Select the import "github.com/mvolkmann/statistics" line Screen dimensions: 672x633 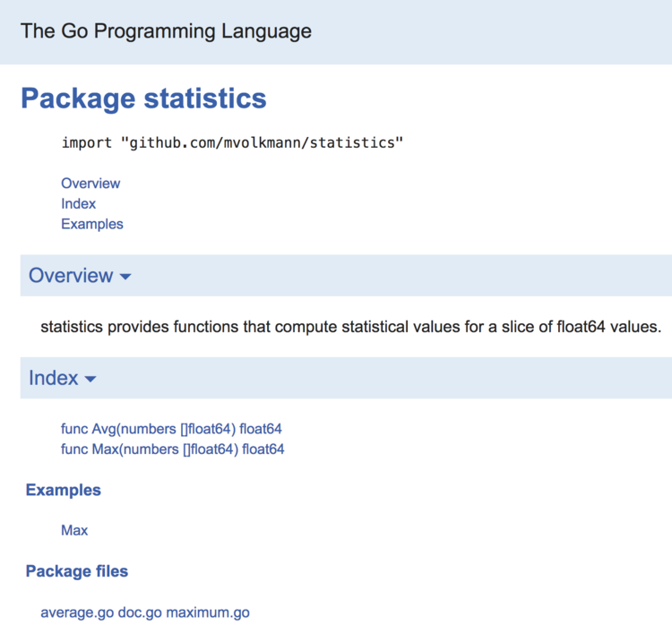coord(232,142)
